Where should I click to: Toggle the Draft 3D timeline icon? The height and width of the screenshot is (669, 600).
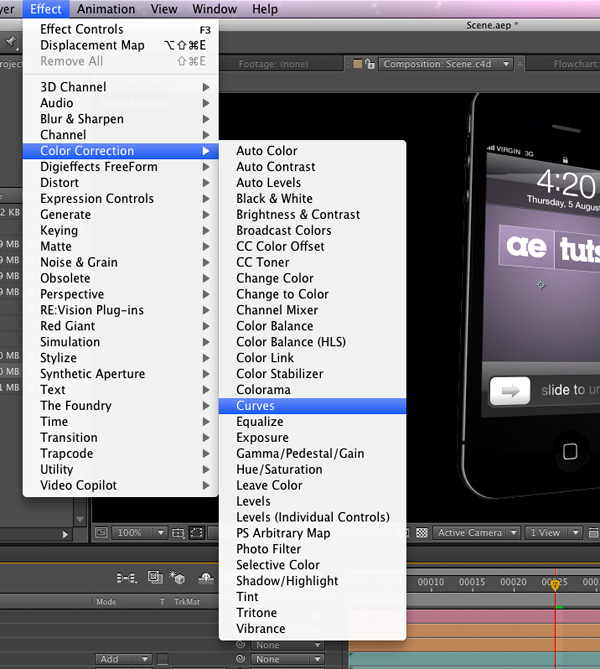177,578
